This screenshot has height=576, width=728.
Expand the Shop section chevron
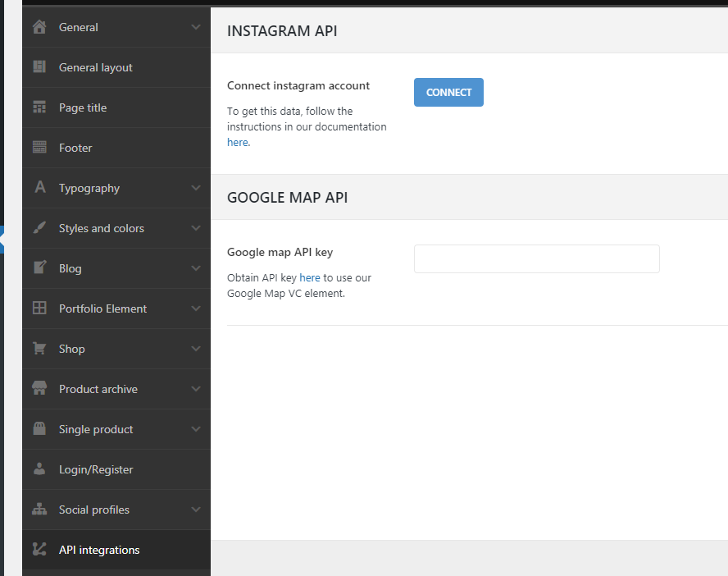tap(196, 349)
